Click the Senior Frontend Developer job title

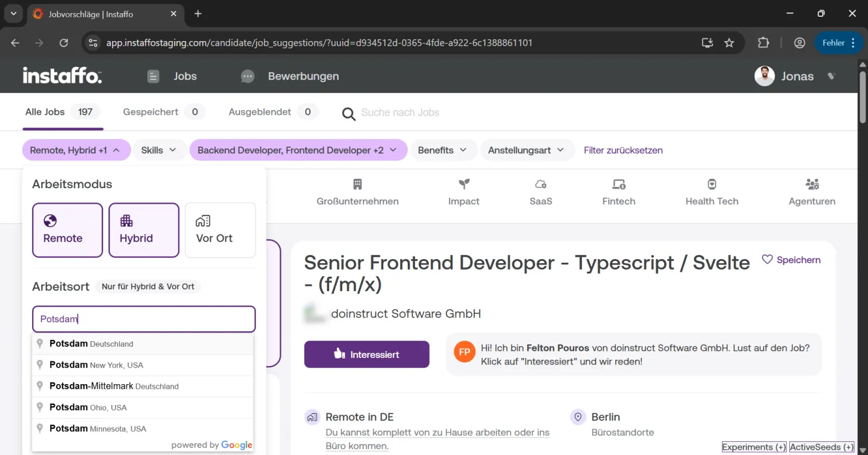[x=527, y=273]
